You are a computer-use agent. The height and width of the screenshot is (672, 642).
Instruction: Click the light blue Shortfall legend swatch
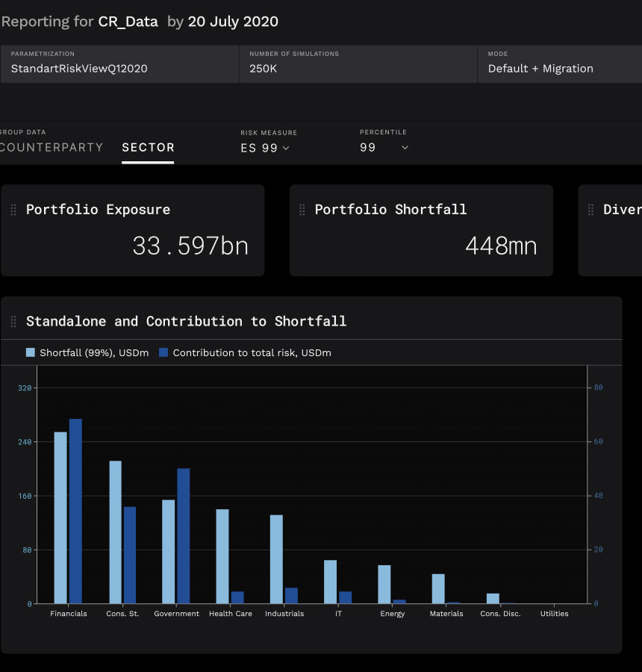pyautogui.click(x=31, y=352)
